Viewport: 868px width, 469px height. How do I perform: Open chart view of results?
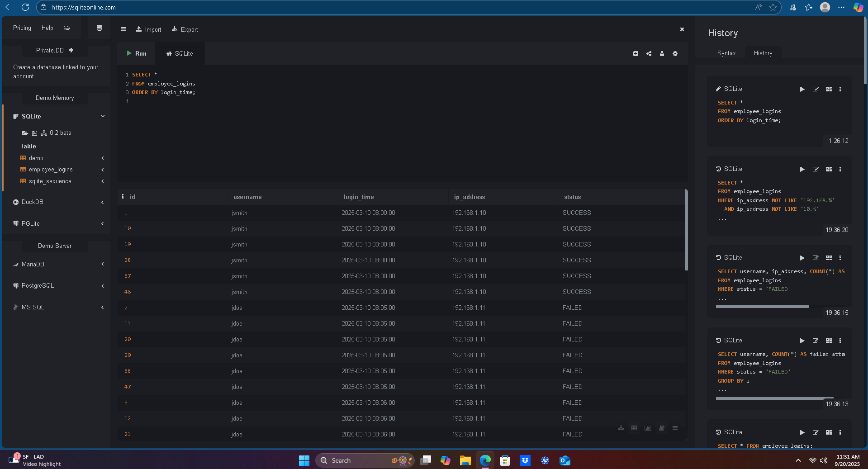pyautogui.click(x=648, y=428)
